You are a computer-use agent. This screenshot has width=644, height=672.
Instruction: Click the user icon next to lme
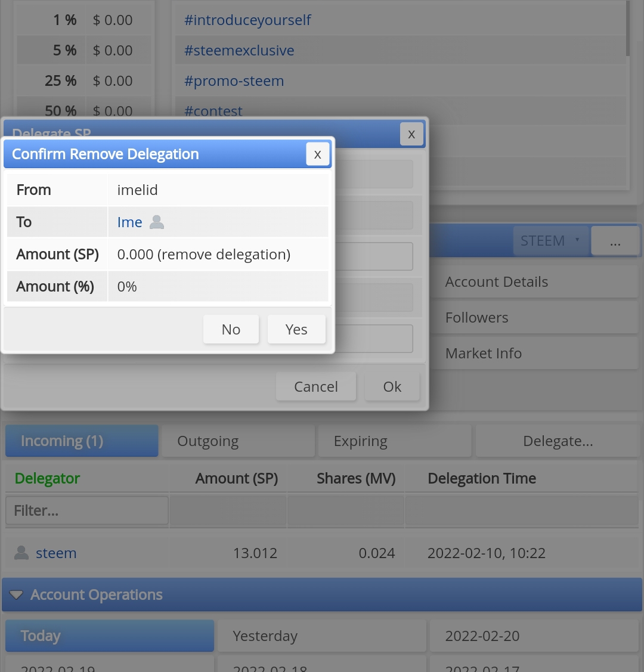[157, 222]
